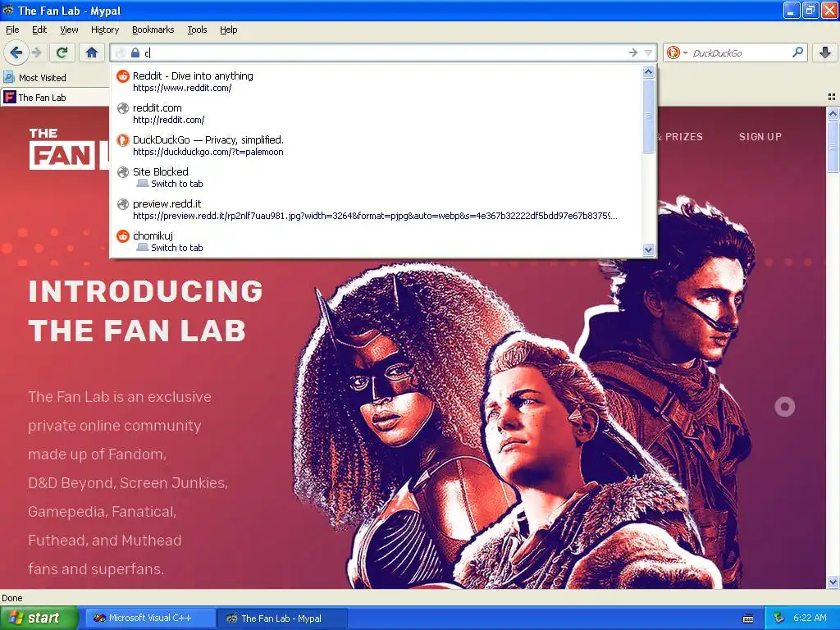
Task: Click the Most Visited bookmark
Action: 34,78
